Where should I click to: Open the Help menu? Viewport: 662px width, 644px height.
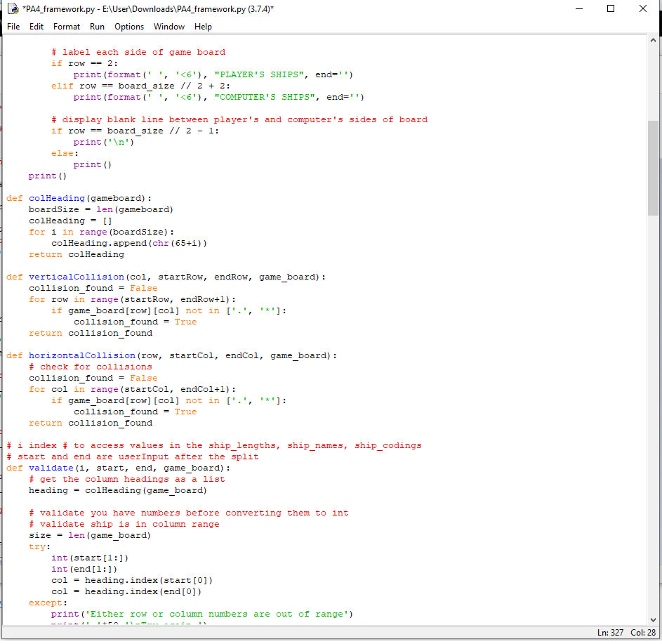pos(203,27)
